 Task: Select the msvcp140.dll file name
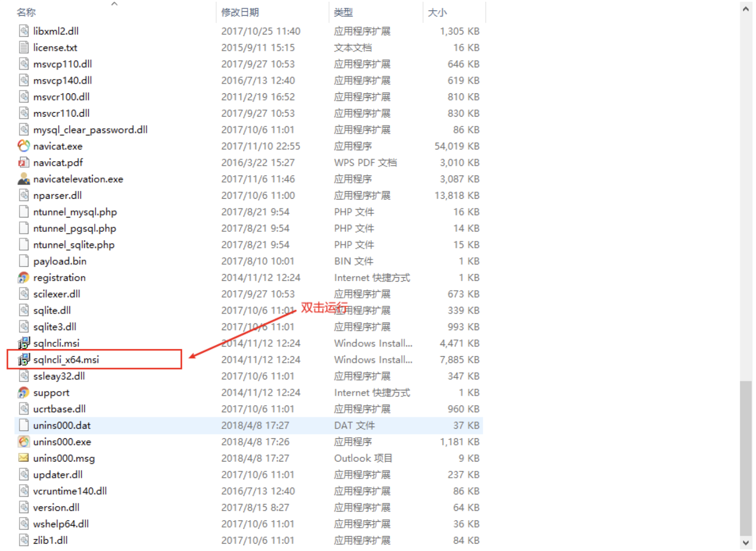[x=62, y=80]
